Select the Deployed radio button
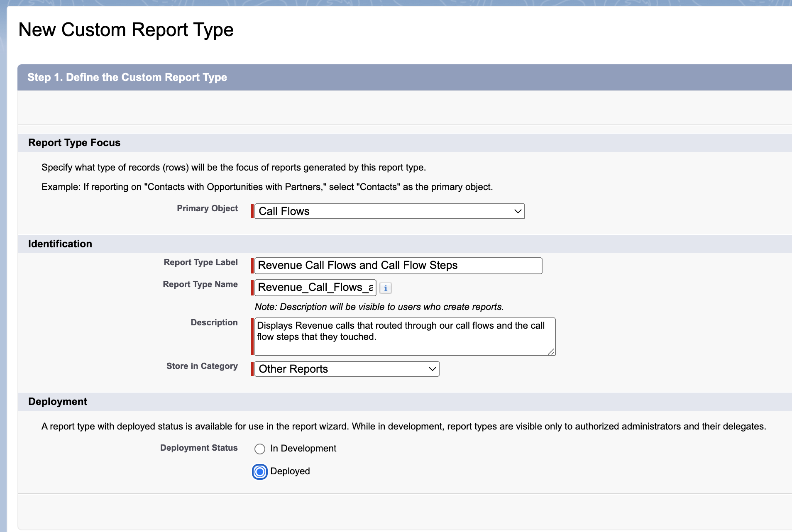Viewport: 792px width, 532px height. click(260, 472)
